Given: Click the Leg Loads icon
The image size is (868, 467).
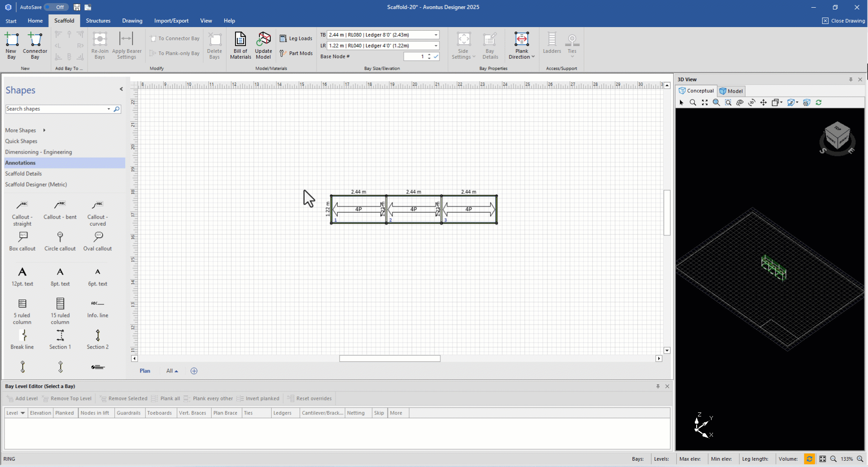Looking at the screenshot, I should point(296,38).
